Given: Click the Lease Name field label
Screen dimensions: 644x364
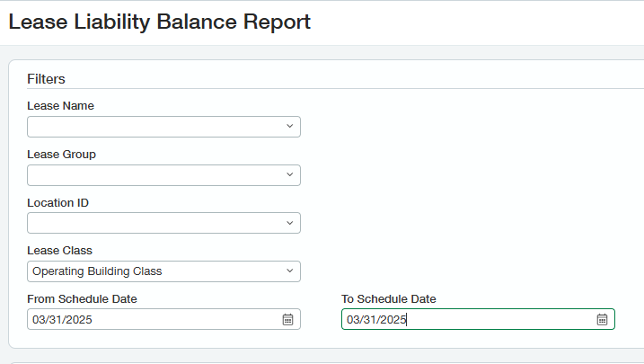Looking at the screenshot, I should pyautogui.click(x=60, y=106).
